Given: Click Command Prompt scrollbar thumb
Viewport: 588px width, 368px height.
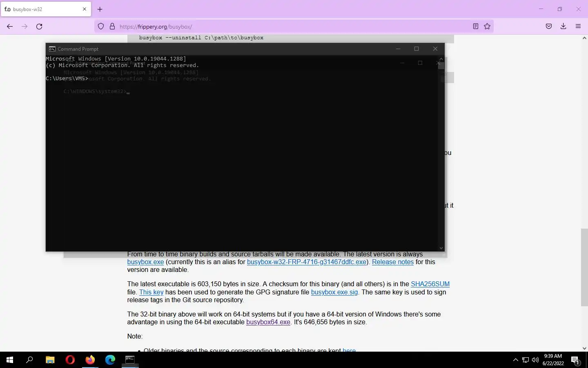Looking at the screenshot, I should (x=441, y=65).
